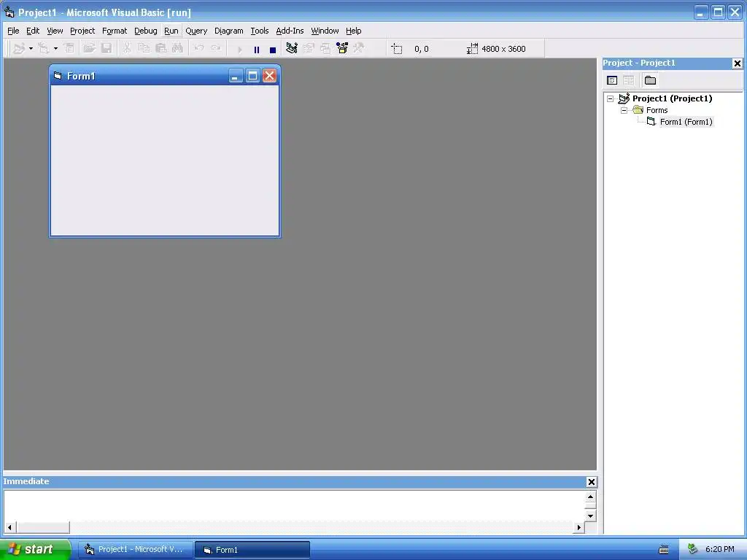The image size is (747, 560).
Task: Open the Project menu
Action: [x=82, y=31]
